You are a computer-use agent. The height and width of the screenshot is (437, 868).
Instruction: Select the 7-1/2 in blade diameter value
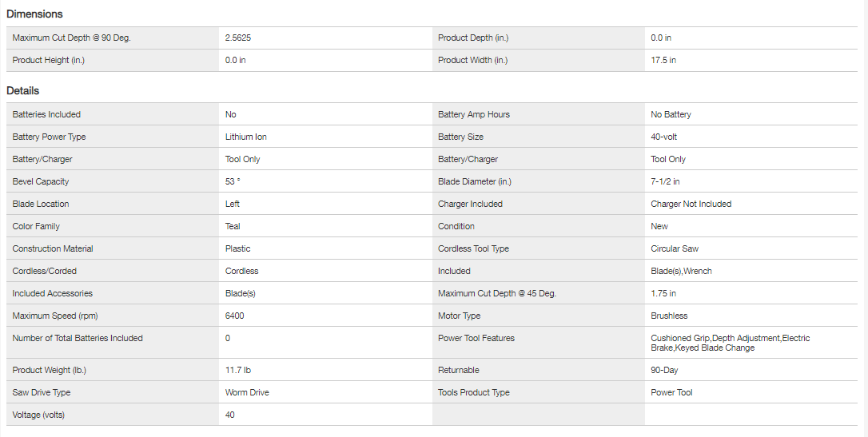(665, 181)
